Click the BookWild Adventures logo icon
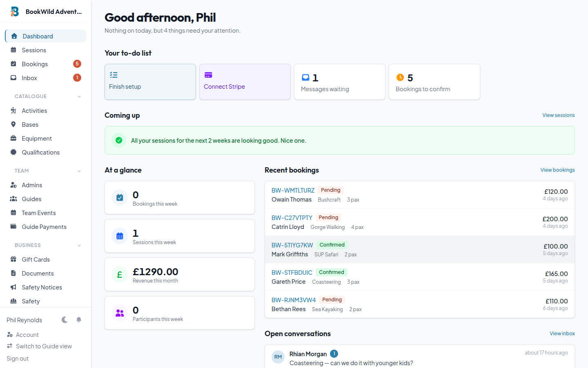Viewport: 588px width, 368px height. click(x=15, y=11)
